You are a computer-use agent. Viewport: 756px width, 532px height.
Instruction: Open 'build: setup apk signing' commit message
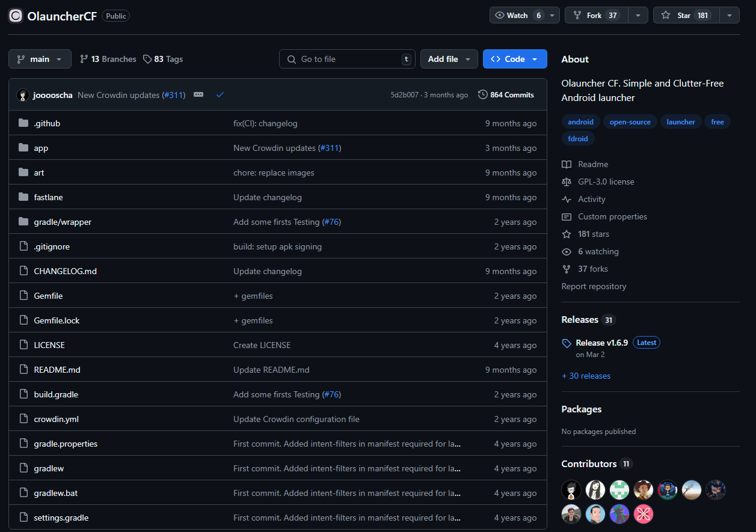(277, 246)
